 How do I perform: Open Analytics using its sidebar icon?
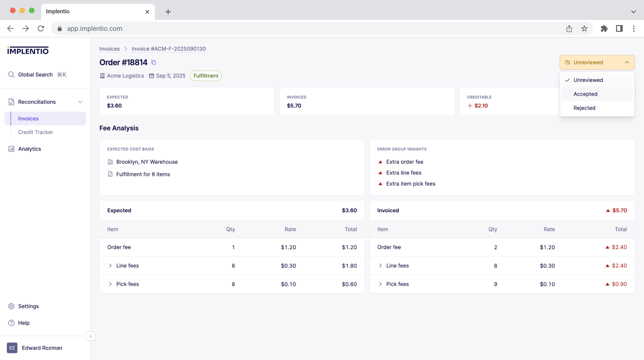pos(10,149)
